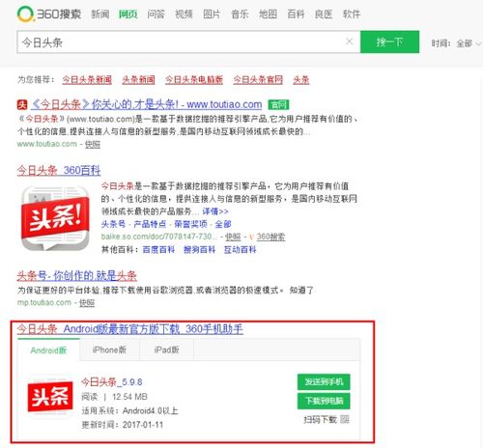Click the 发送到手机 button
This screenshot has width=483, height=448.
(x=324, y=382)
